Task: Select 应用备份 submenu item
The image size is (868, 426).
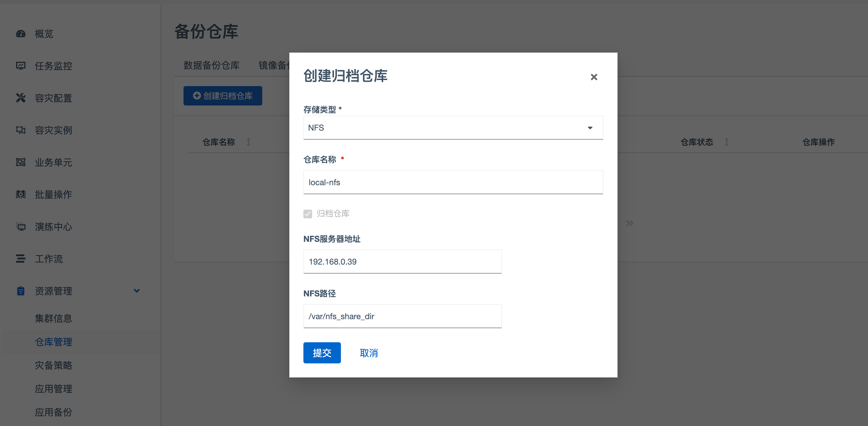Action: point(54,412)
